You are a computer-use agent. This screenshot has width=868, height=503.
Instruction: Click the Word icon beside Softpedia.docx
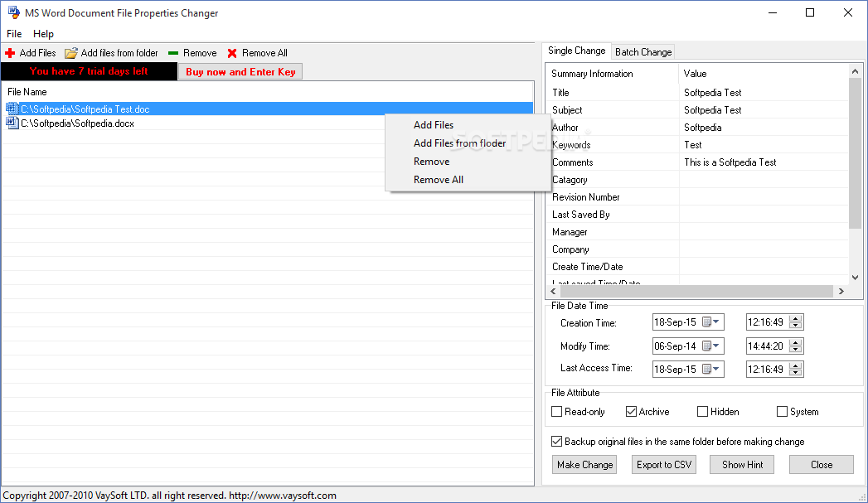click(12, 123)
